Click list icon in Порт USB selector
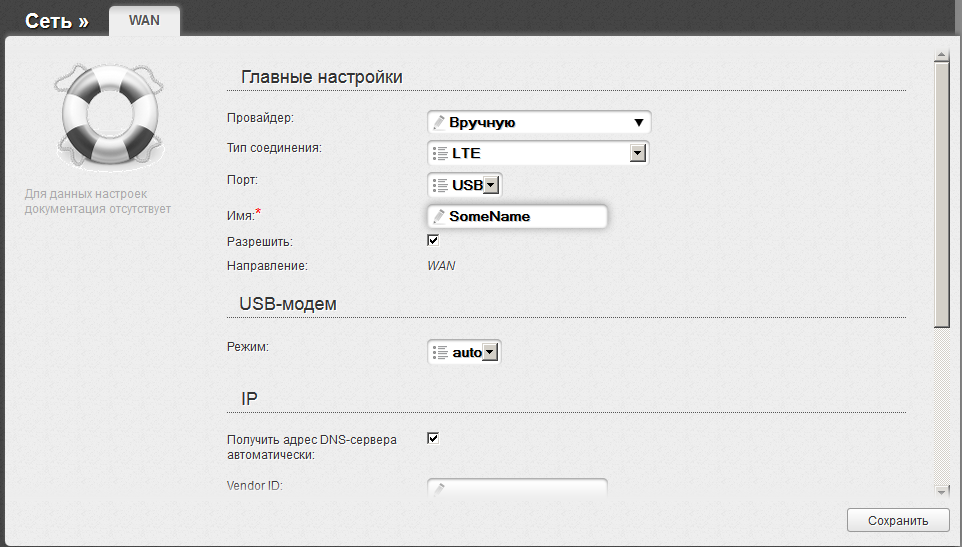 (x=440, y=185)
